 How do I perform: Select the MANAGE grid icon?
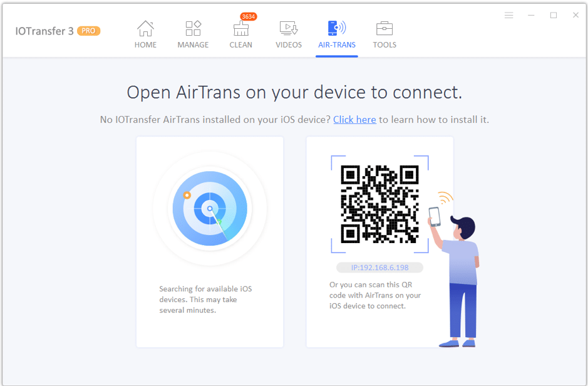193,28
